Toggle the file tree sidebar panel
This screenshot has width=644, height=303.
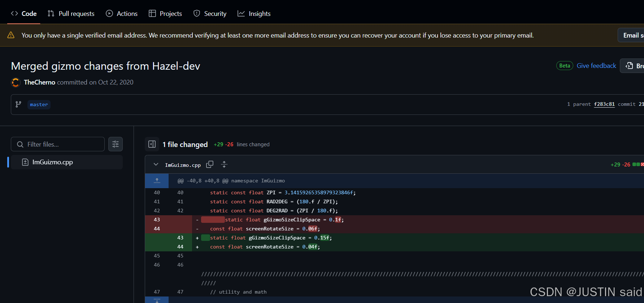click(x=152, y=144)
